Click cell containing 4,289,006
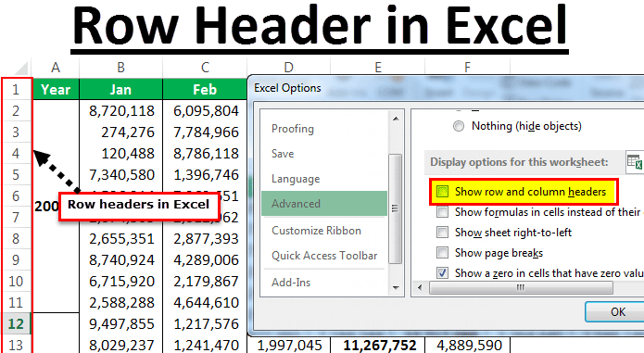 click(205, 259)
